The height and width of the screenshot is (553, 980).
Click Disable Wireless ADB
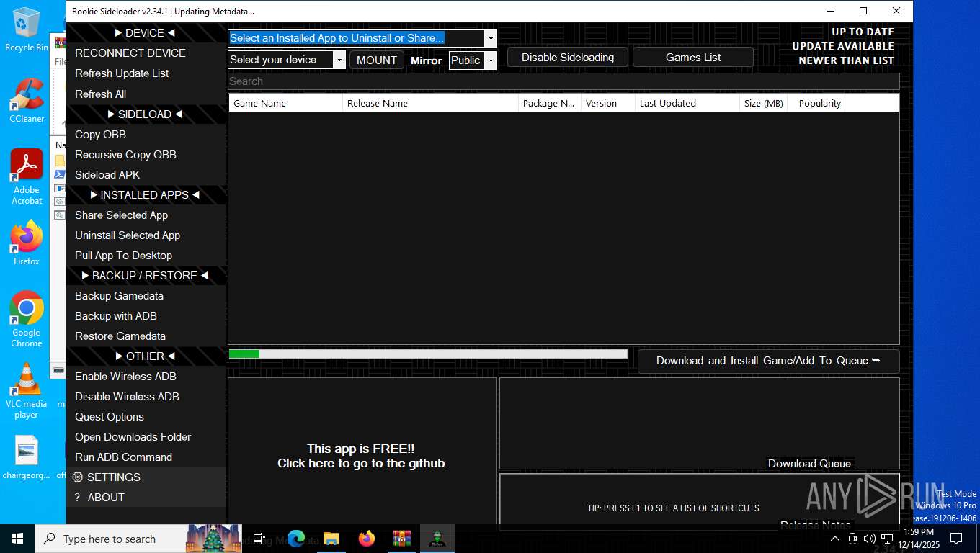click(146, 397)
